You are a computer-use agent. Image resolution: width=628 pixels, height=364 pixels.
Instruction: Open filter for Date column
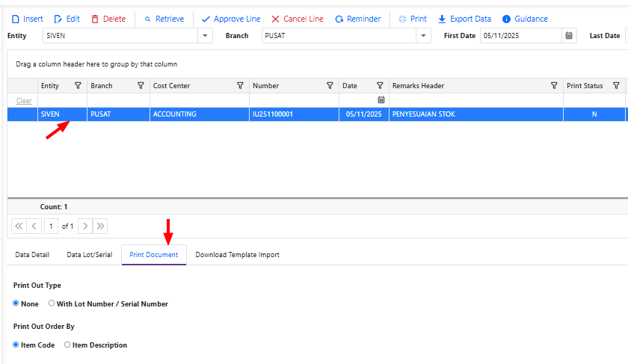[380, 86]
